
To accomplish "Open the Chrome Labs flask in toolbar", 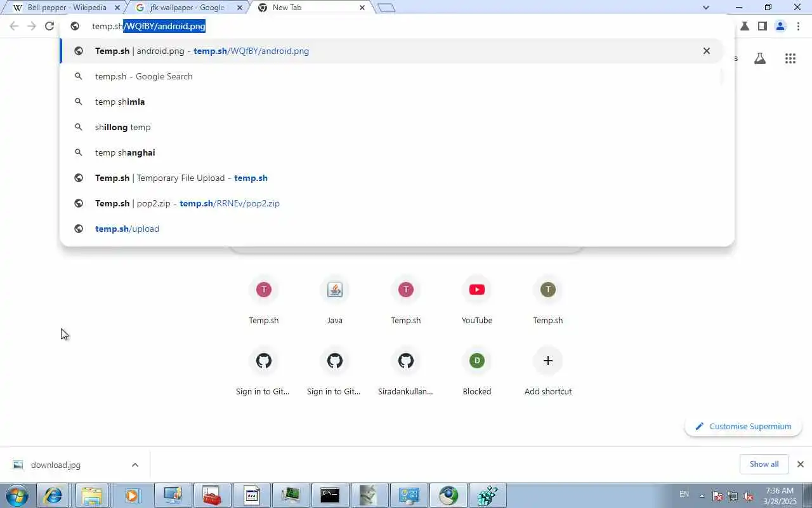I will (x=745, y=26).
